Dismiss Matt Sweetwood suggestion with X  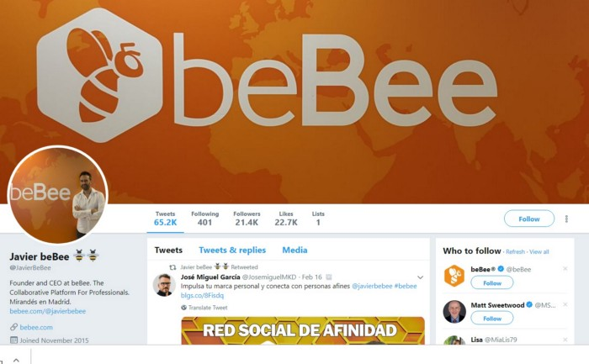click(565, 304)
